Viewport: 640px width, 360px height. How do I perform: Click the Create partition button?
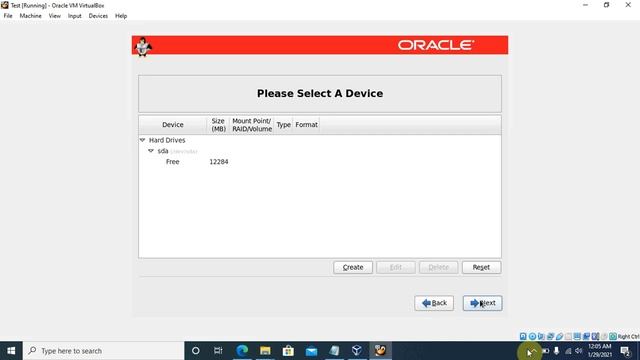click(353, 267)
